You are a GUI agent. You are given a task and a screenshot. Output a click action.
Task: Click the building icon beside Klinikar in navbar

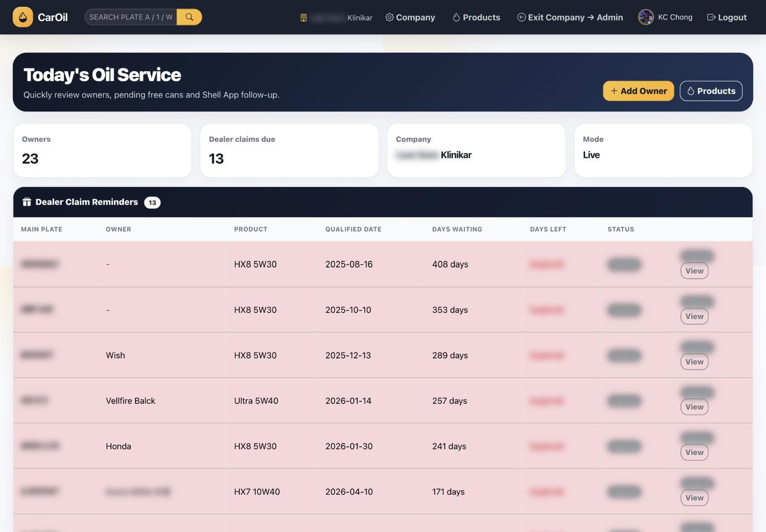[x=304, y=18]
